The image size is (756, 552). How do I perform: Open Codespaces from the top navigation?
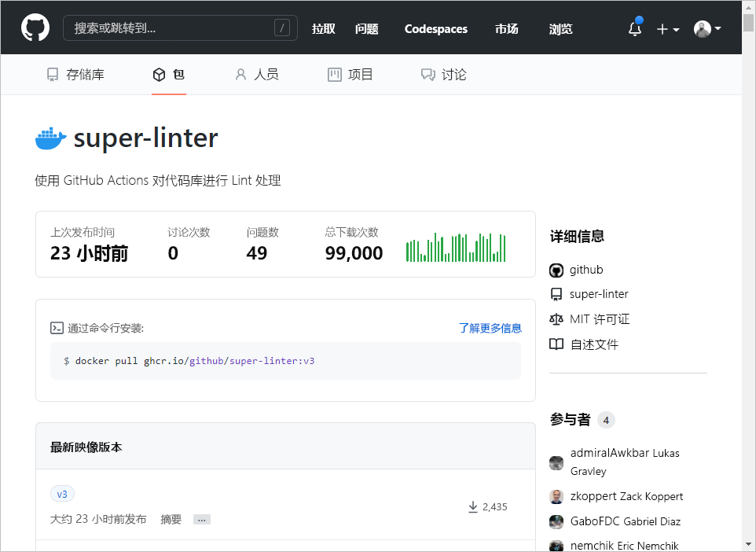point(435,29)
